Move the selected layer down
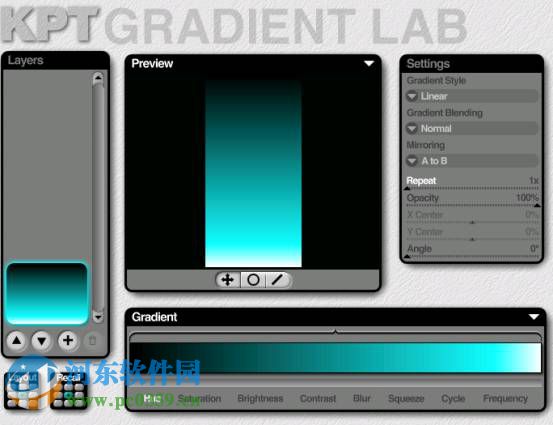 point(42,341)
